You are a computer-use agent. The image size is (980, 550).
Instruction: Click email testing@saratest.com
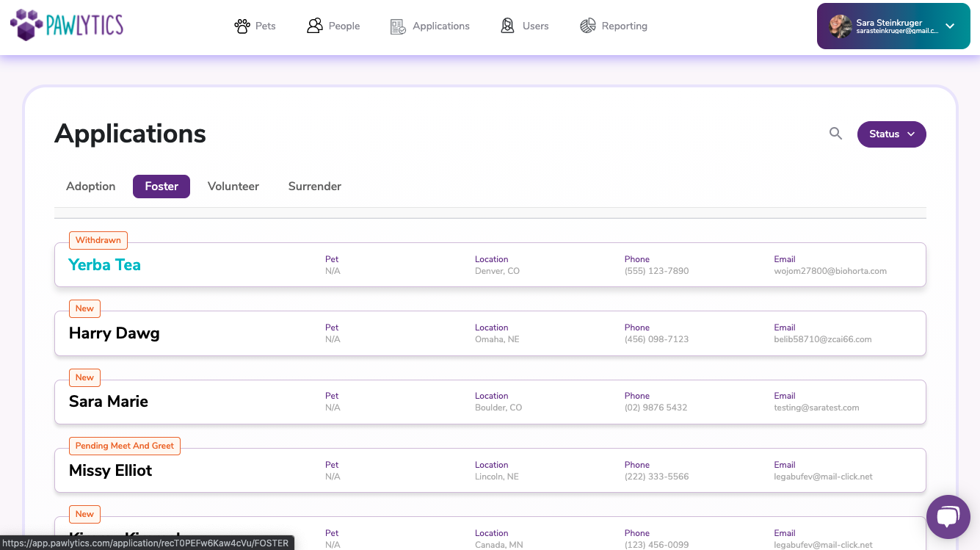(x=816, y=408)
